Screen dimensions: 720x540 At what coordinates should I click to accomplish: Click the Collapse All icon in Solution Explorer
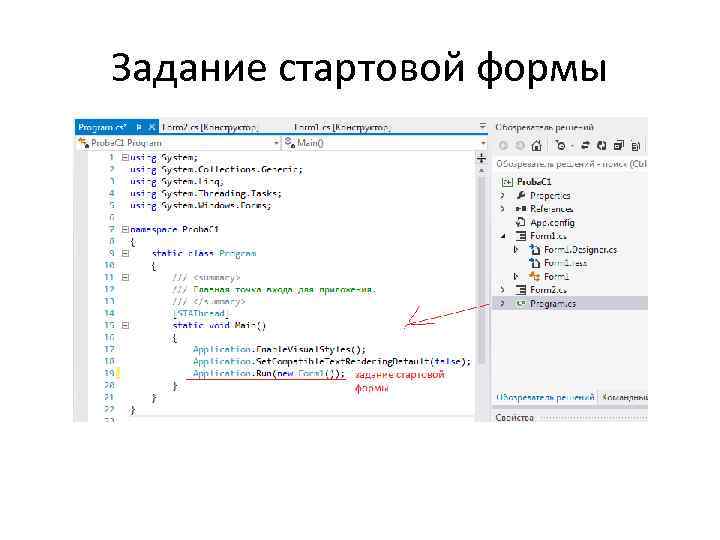coord(619,146)
